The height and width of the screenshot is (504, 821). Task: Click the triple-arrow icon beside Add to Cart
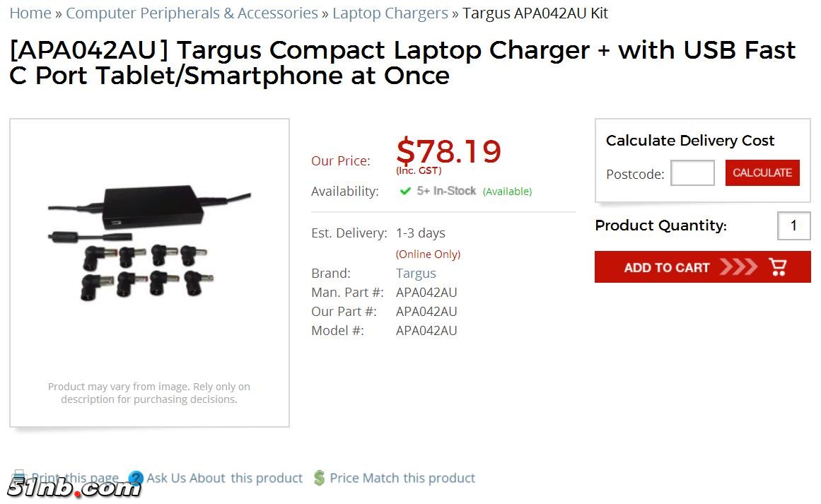click(x=738, y=267)
